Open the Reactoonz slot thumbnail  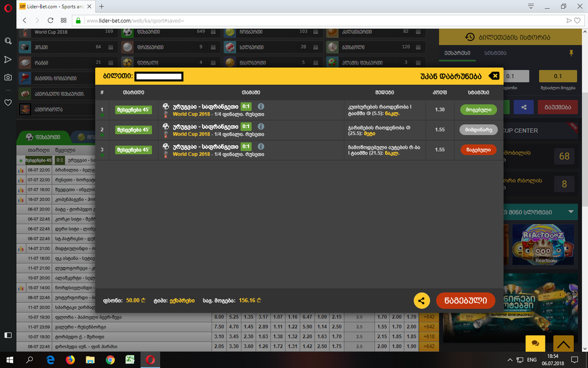(543, 244)
